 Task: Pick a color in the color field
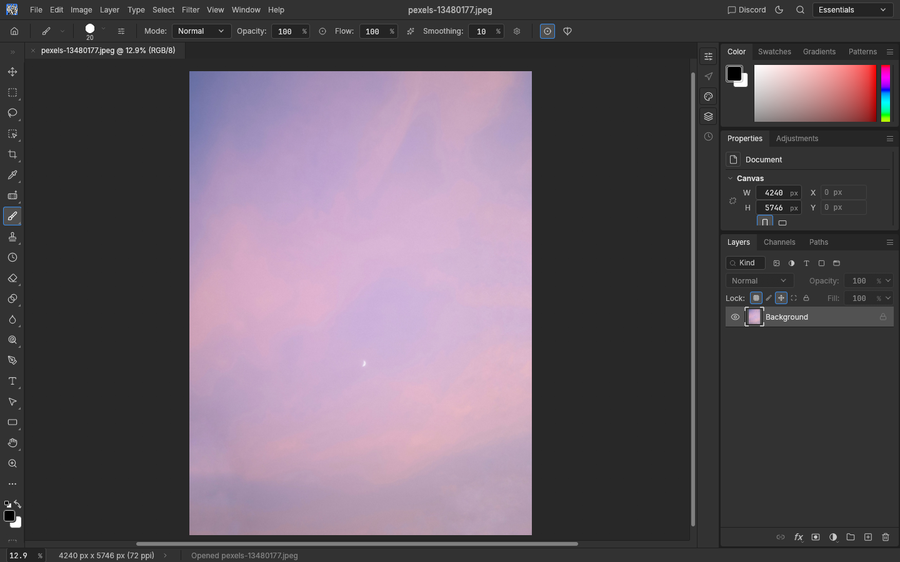[x=815, y=93]
